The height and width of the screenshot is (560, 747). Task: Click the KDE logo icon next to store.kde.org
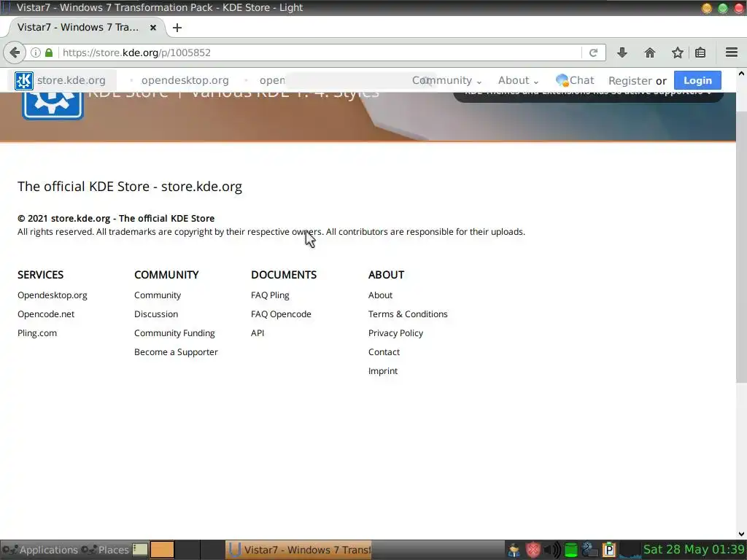coord(24,80)
